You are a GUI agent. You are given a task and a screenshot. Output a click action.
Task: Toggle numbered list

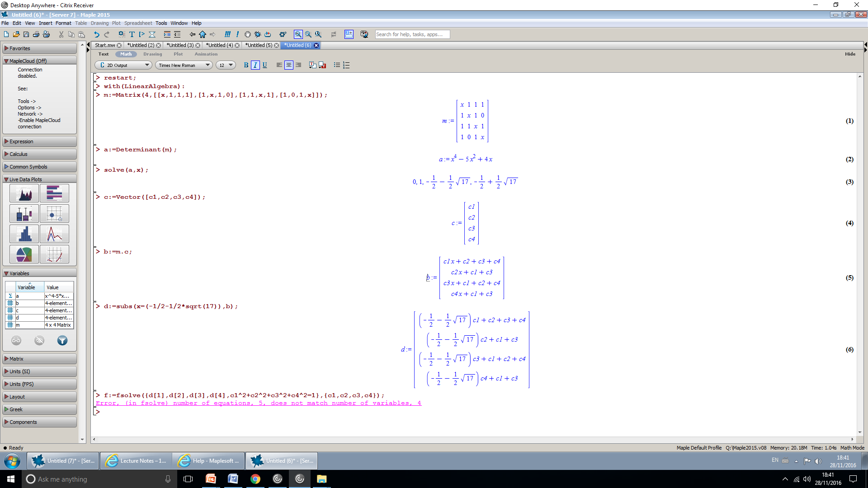[347, 65]
